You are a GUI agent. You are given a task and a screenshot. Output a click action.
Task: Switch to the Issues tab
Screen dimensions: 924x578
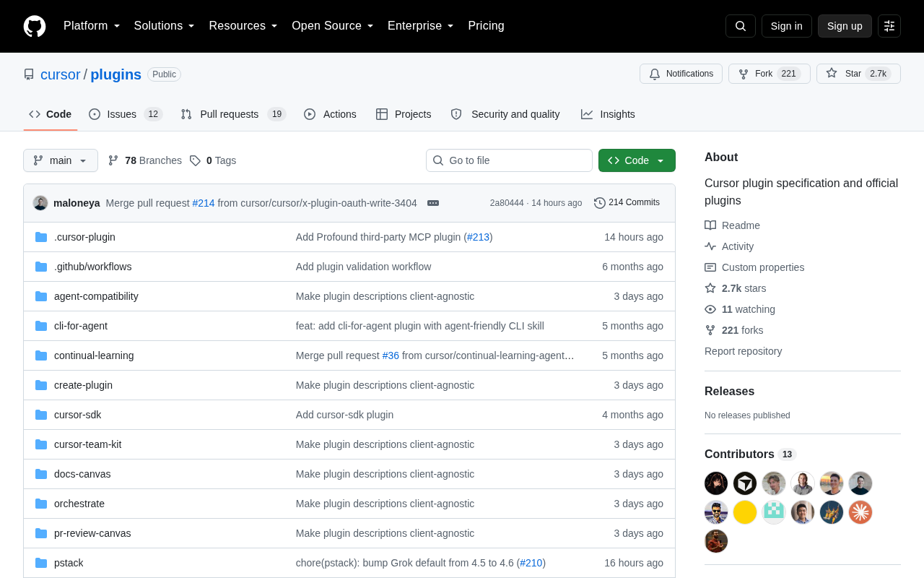point(126,114)
